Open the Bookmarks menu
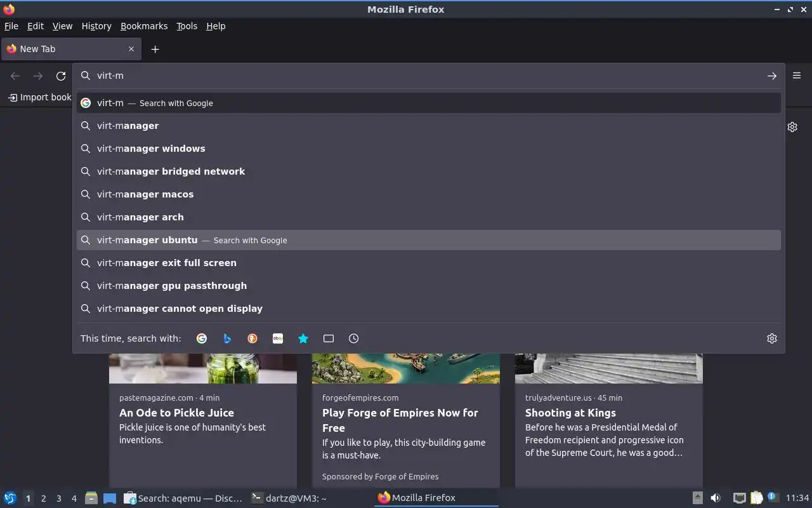 point(144,26)
